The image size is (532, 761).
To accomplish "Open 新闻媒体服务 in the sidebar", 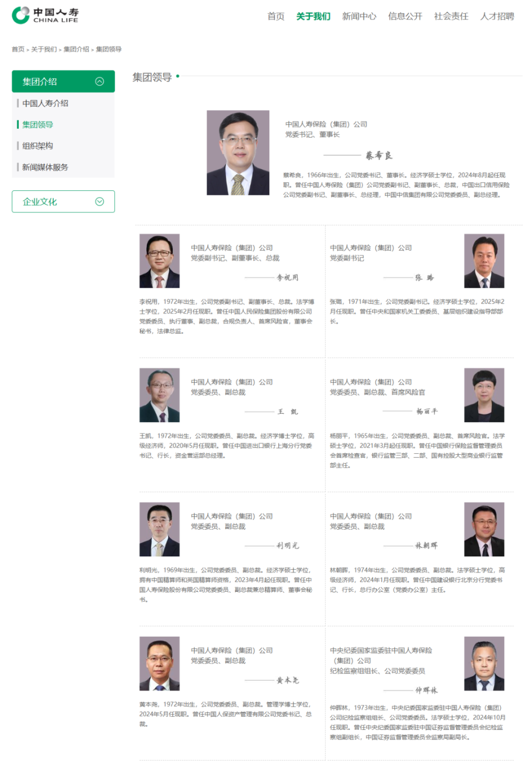I will click(x=45, y=167).
